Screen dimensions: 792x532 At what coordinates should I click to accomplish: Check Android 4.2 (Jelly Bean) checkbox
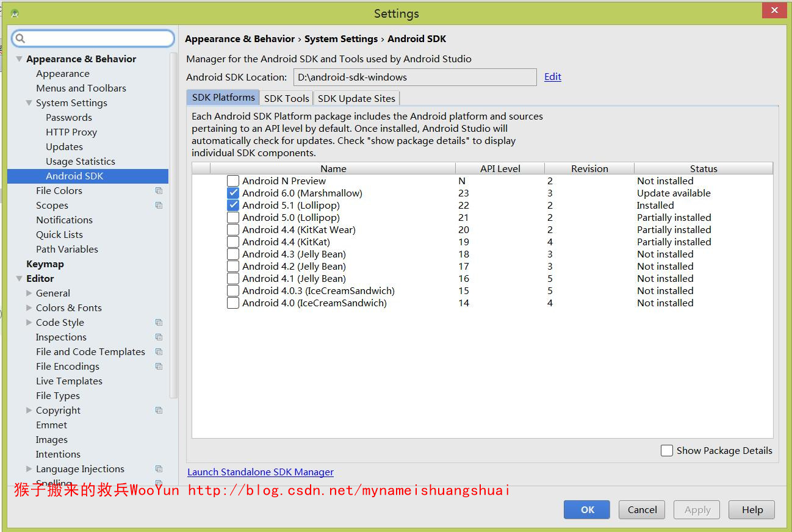(233, 266)
